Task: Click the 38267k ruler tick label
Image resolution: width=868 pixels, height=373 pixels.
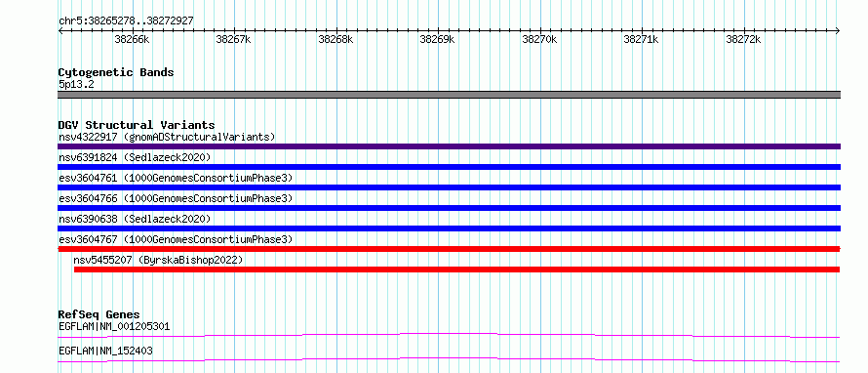Action: click(x=234, y=40)
